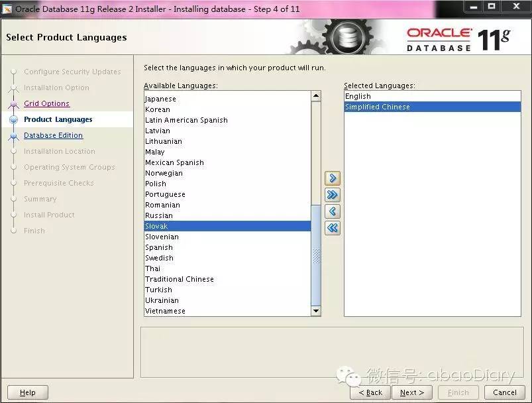Viewport: 532px width, 403px height.
Task: Click the add selected language arrow button
Action: (333, 178)
